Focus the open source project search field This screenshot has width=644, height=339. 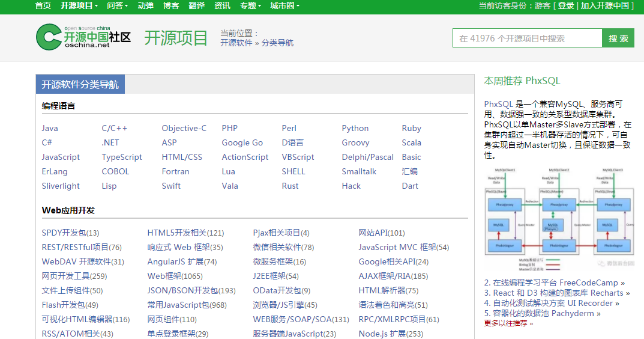click(528, 38)
